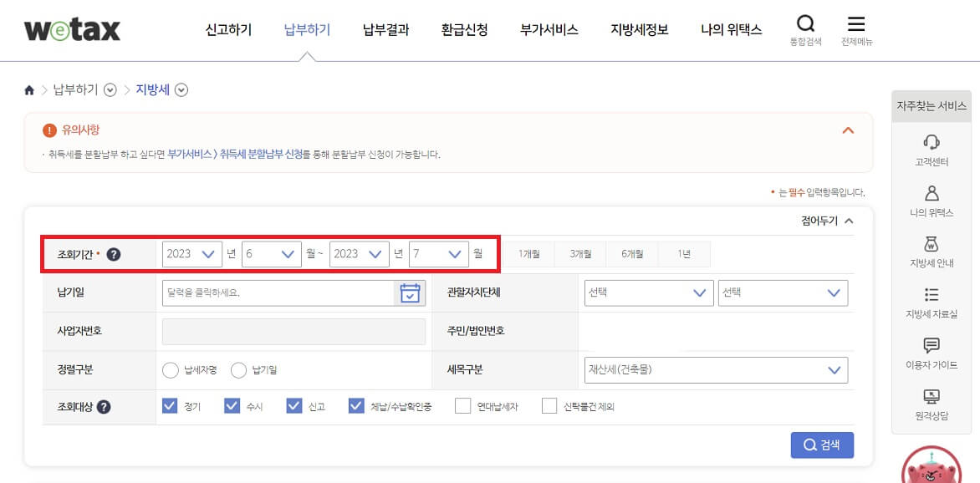This screenshot has height=483, width=980.
Task: Select the 납세자명 radio button
Action: (171, 370)
